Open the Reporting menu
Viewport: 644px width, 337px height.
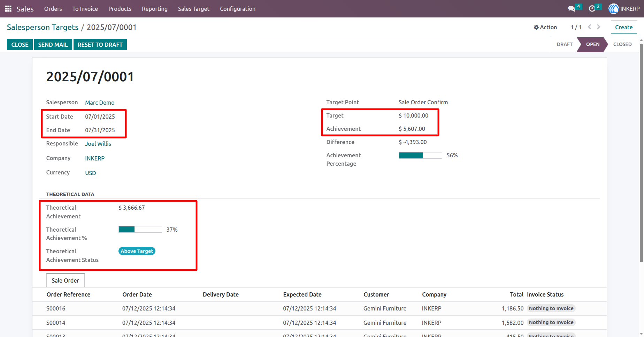(x=155, y=9)
